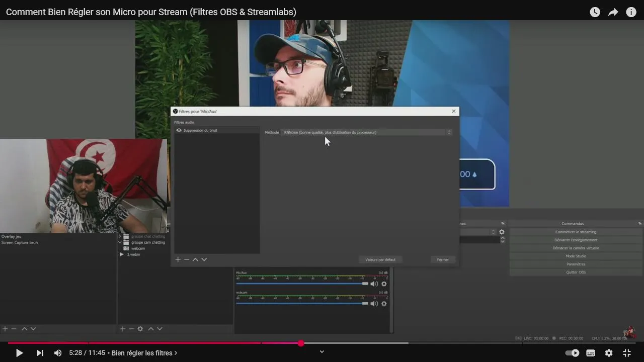This screenshot has width=644, height=362.
Task: Move the source up with the arrow
Action: 150,329
